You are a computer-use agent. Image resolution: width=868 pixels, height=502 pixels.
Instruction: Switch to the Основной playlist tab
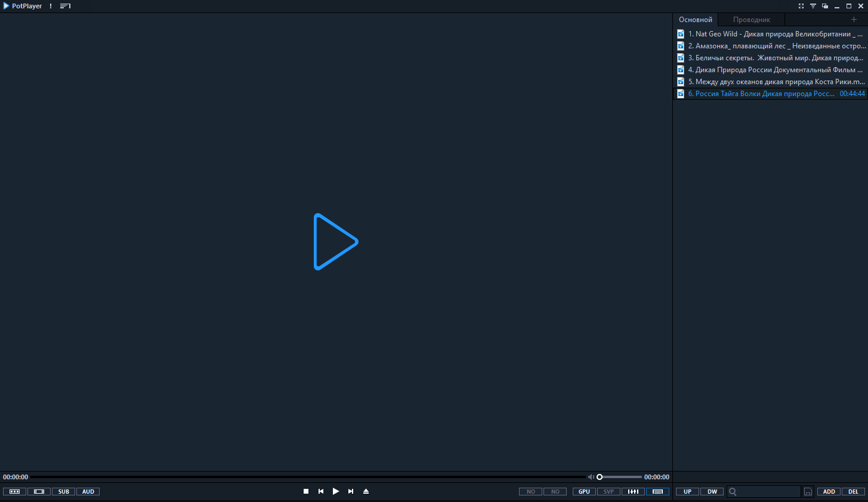pyautogui.click(x=696, y=20)
